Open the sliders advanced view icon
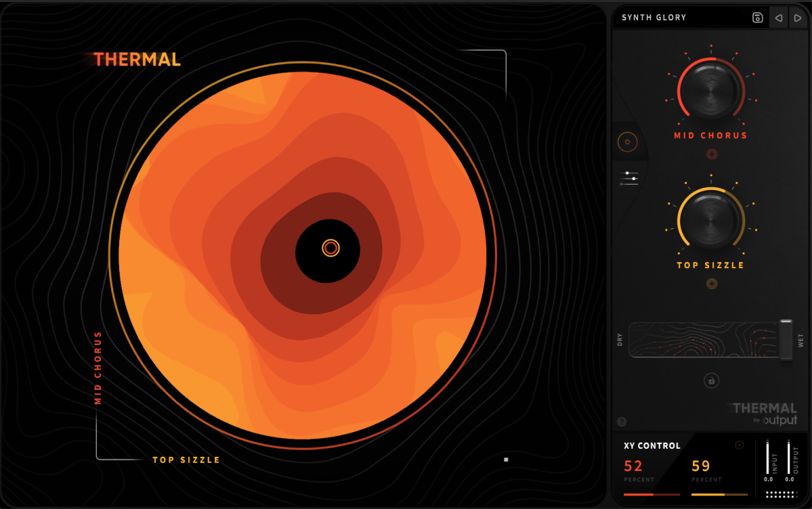 tap(629, 178)
